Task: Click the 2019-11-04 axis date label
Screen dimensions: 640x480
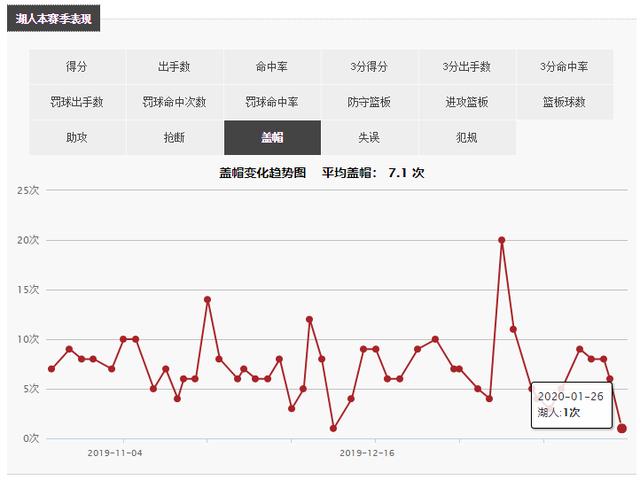Action: coord(115,453)
